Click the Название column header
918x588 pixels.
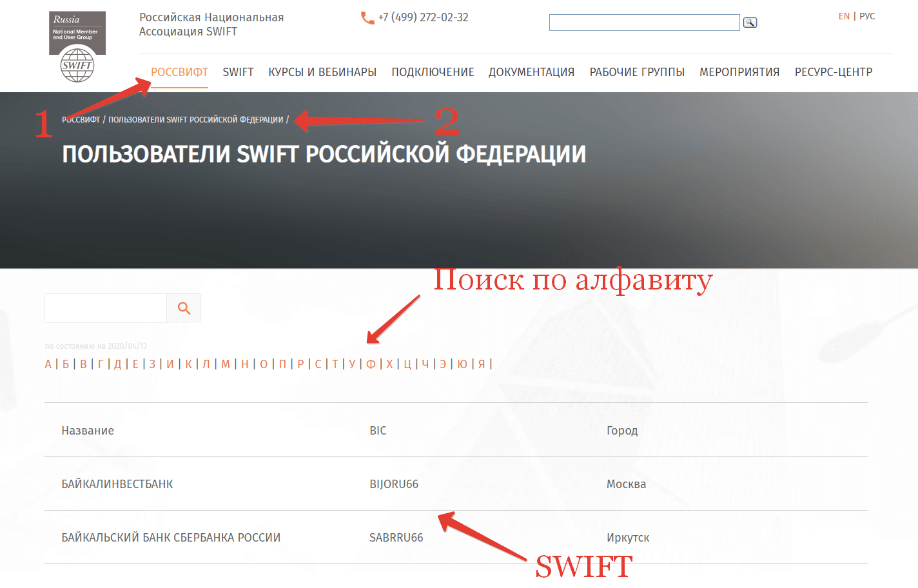point(88,431)
